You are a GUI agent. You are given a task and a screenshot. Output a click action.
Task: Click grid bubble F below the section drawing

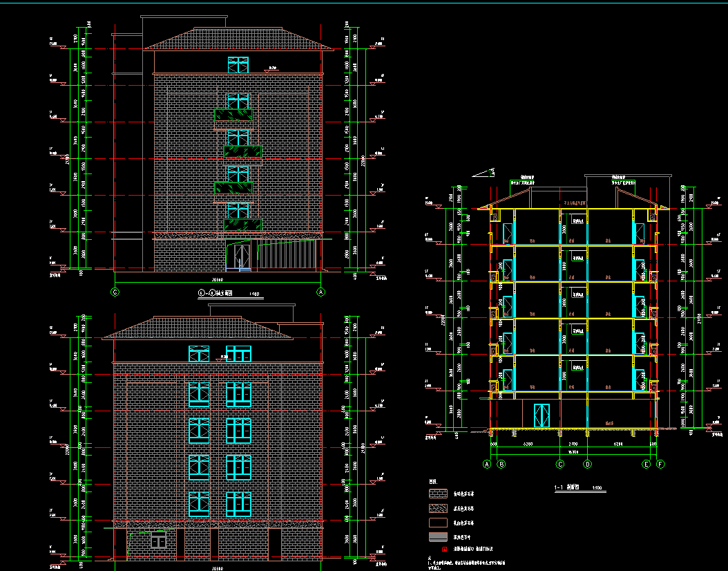coord(660,465)
